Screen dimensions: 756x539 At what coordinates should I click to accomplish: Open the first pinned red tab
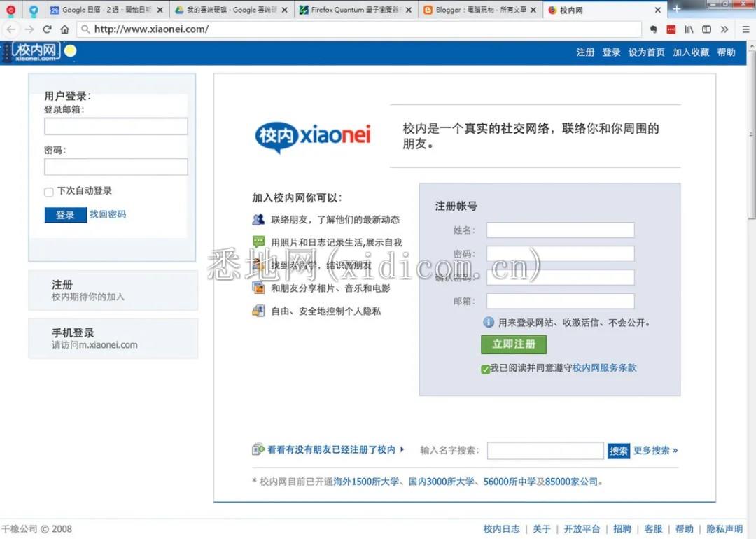coord(10,10)
